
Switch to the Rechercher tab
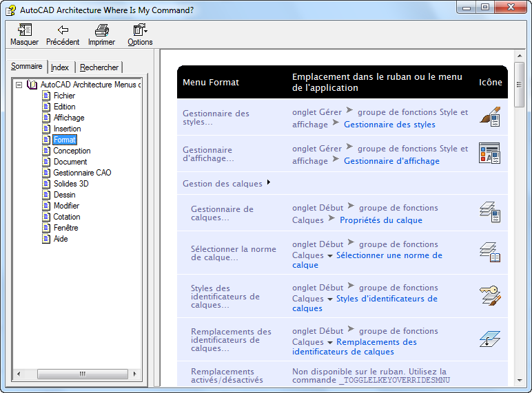pos(99,67)
